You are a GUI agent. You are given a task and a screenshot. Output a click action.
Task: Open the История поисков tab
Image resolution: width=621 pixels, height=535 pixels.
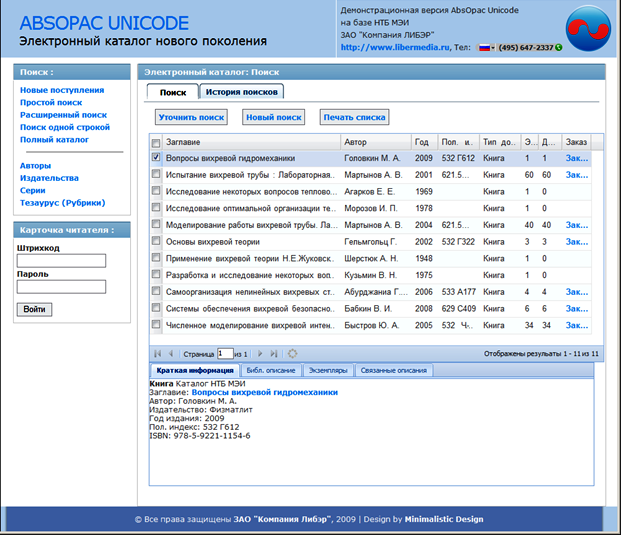[242, 92]
